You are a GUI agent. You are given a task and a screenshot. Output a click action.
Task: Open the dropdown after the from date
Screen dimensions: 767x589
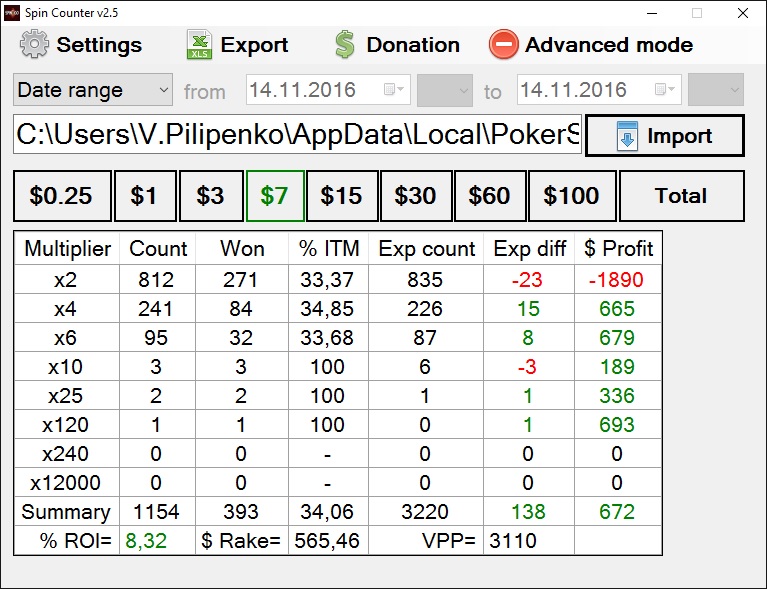pyautogui.click(x=444, y=90)
